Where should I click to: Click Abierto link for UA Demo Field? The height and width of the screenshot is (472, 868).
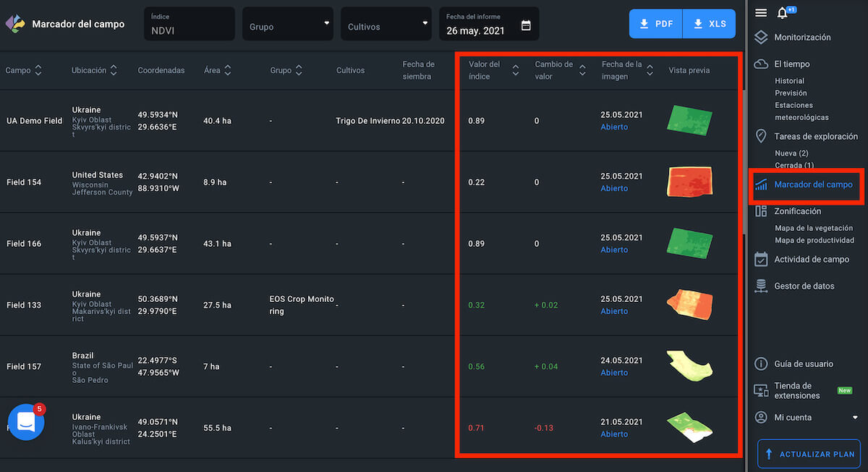tap(614, 127)
